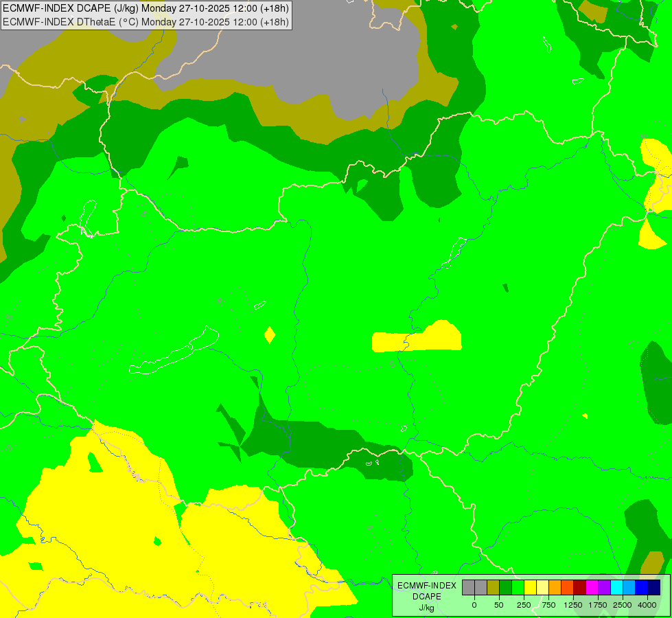Select the dark red legend swatch
Image resolution: width=672 pixels, height=618 pixels.
579,587
